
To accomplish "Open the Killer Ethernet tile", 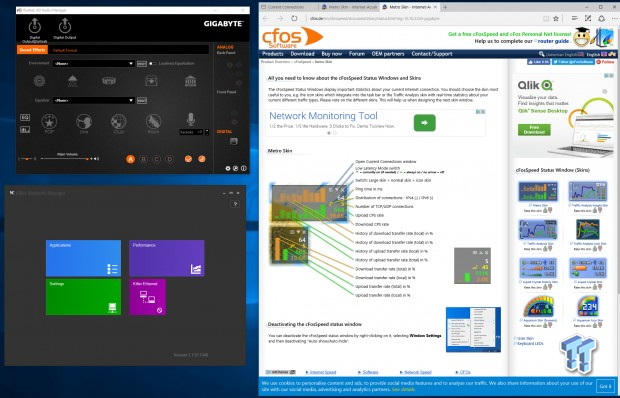I will 147,297.
